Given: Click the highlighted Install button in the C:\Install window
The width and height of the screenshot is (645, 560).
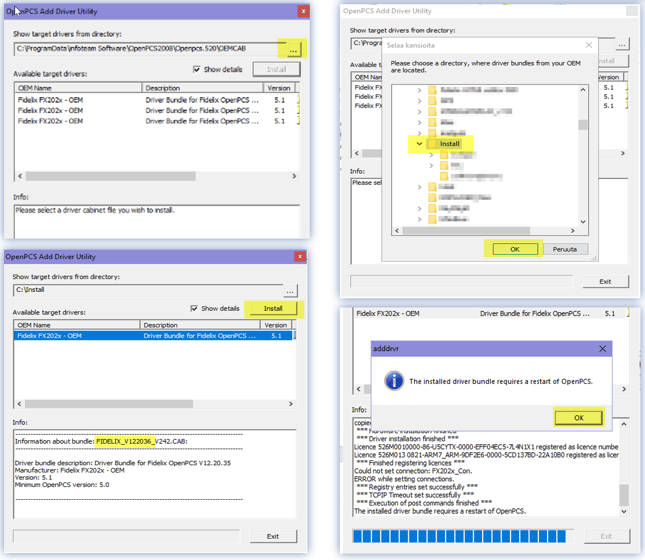Looking at the screenshot, I should (x=273, y=308).
